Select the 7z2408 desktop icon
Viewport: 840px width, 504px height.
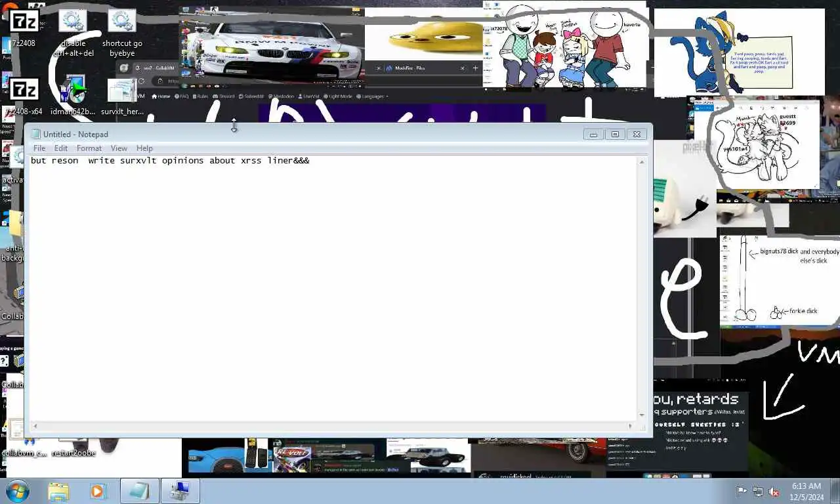pyautogui.click(x=24, y=29)
